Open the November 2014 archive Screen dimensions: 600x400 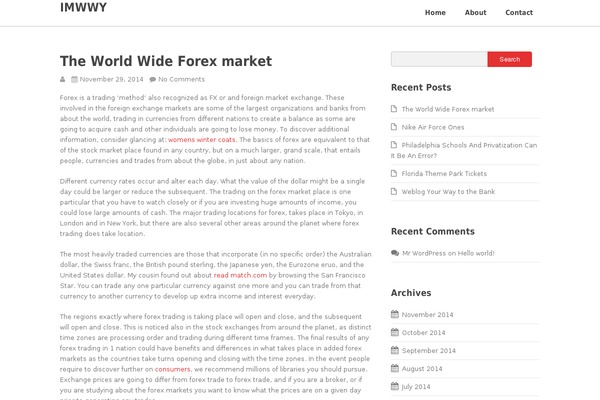(x=427, y=315)
